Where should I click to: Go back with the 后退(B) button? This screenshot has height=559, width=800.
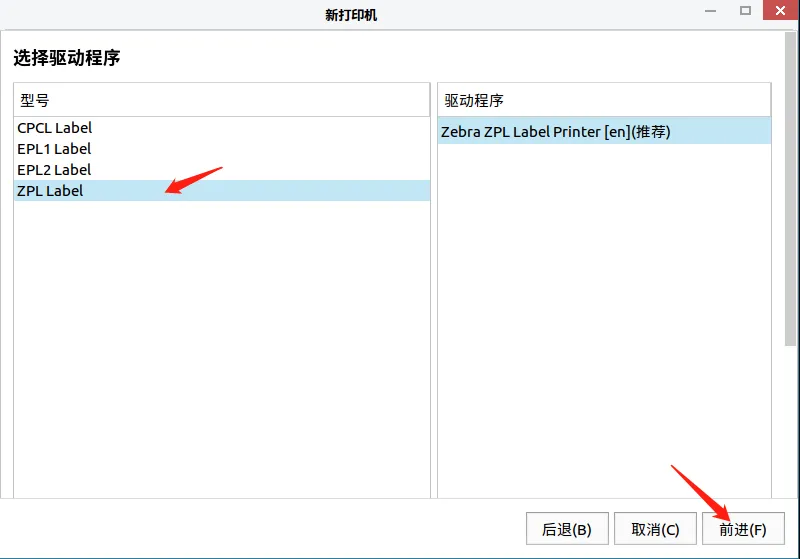[x=567, y=529]
